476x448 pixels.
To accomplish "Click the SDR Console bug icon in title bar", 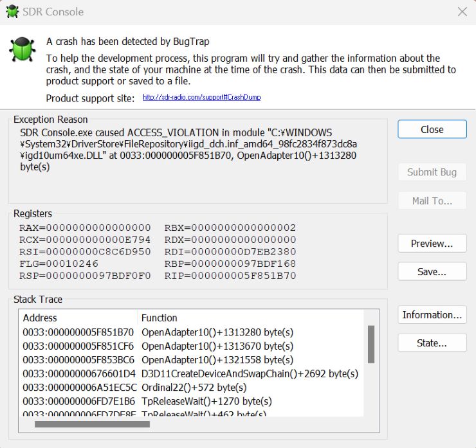I will point(12,12).
